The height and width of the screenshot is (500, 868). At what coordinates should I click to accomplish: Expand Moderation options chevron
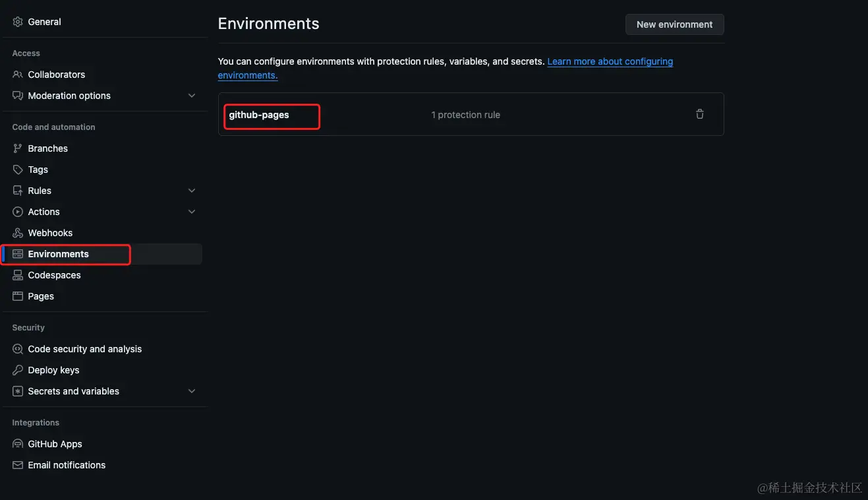tap(192, 96)
